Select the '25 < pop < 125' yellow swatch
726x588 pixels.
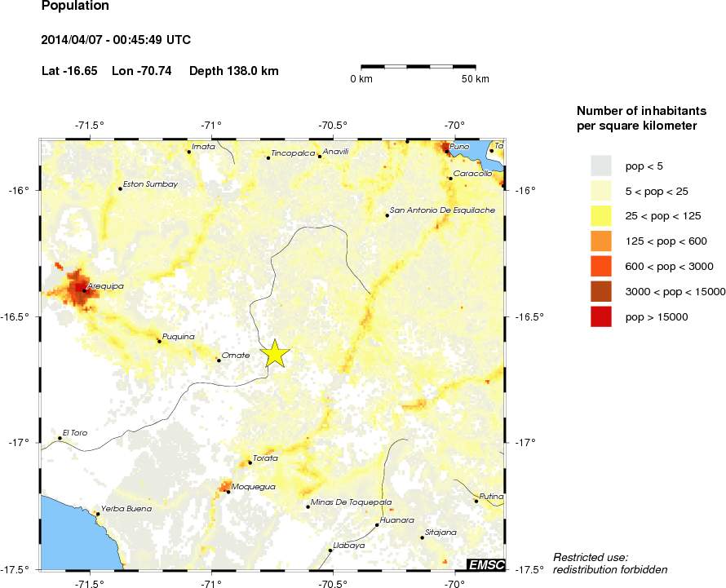click(601, 216)
